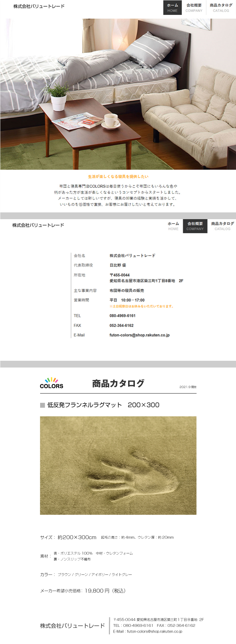Click 株式会社バリュートレード logo above the bedroom photo
The height and width of the screenshot is (644, 236).
(x=39, y=6)
